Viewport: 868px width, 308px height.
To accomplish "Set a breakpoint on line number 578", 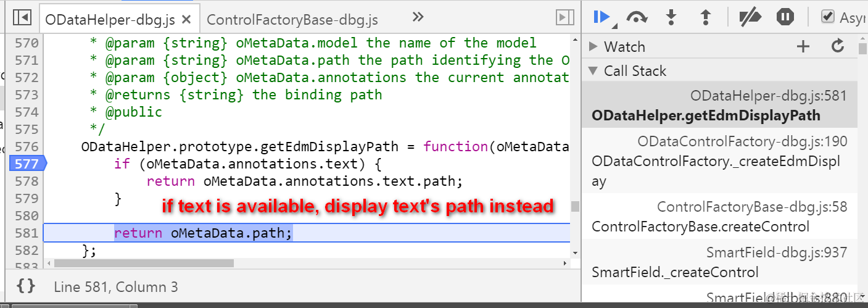I will click(26, 181).
